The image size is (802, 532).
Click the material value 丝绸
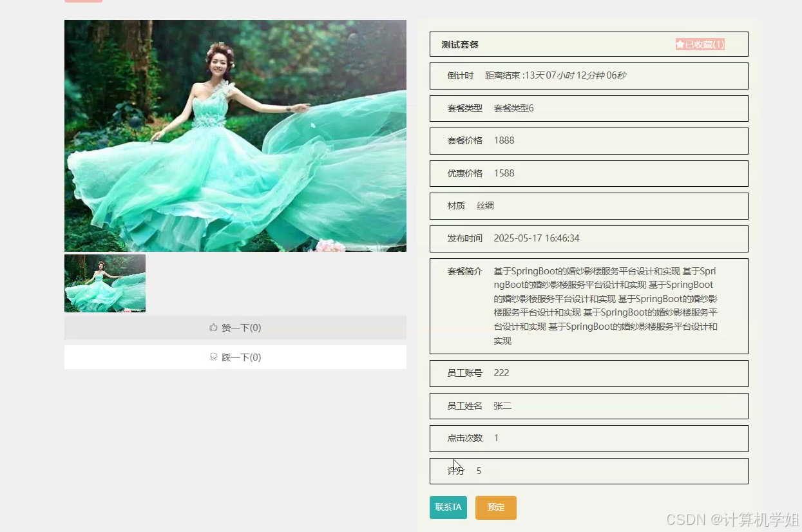tap(485, 205)
